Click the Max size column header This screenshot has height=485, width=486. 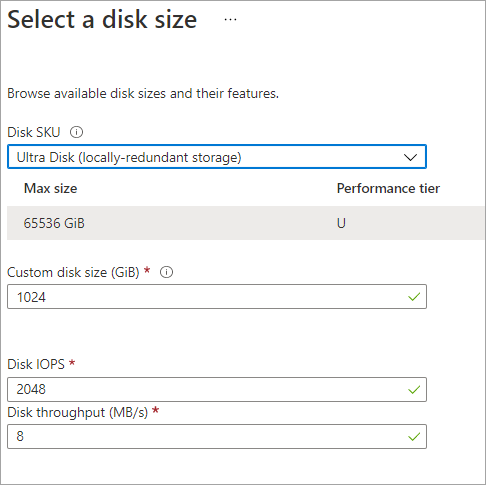coord(51,189)
